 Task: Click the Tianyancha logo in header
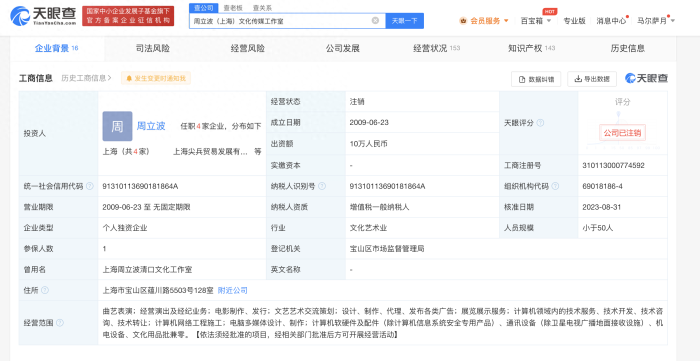43,16
